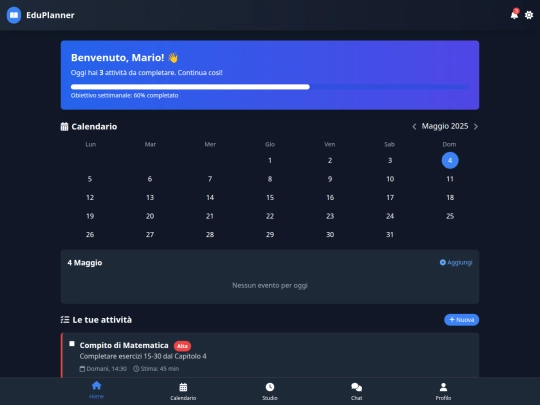
Task: Click the weekly goal progress bar
Action: (270, 87)
